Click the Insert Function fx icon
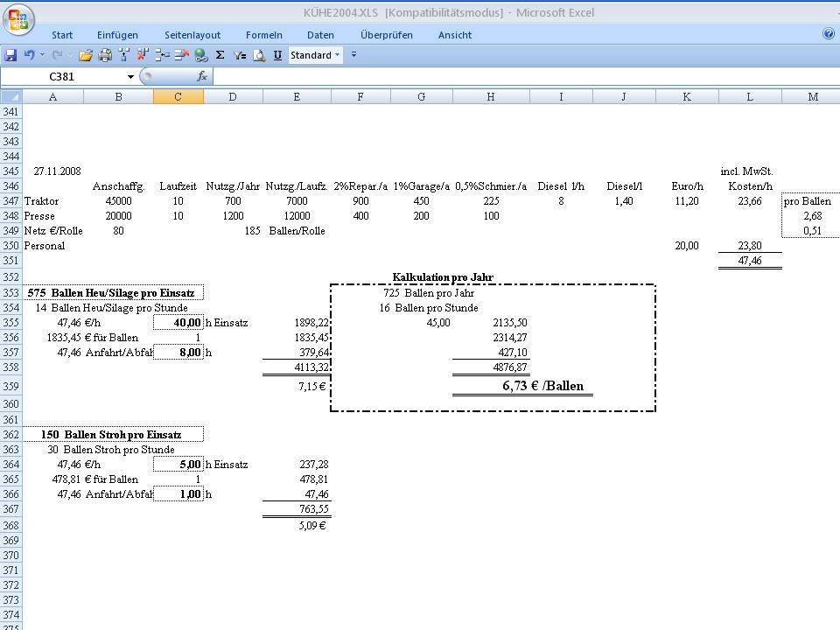Image resolution: width=840 pixels, height=630 pixels. (202, 76)
